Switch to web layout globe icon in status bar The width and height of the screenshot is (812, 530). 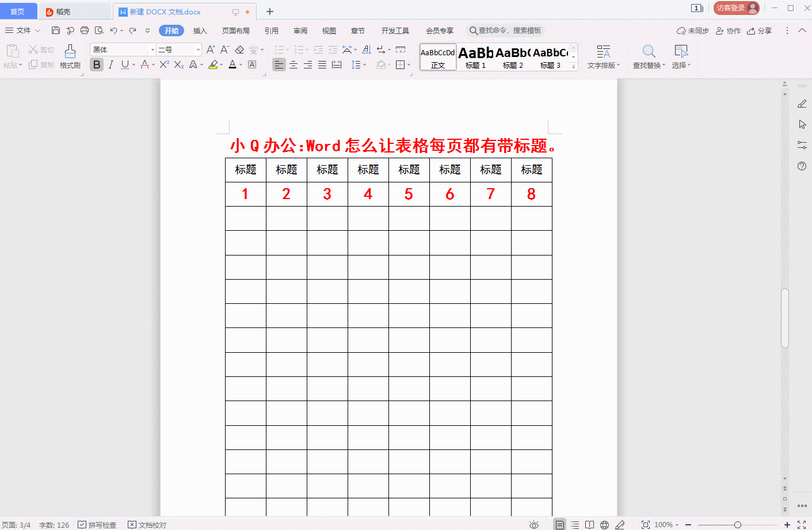point(604,525)
